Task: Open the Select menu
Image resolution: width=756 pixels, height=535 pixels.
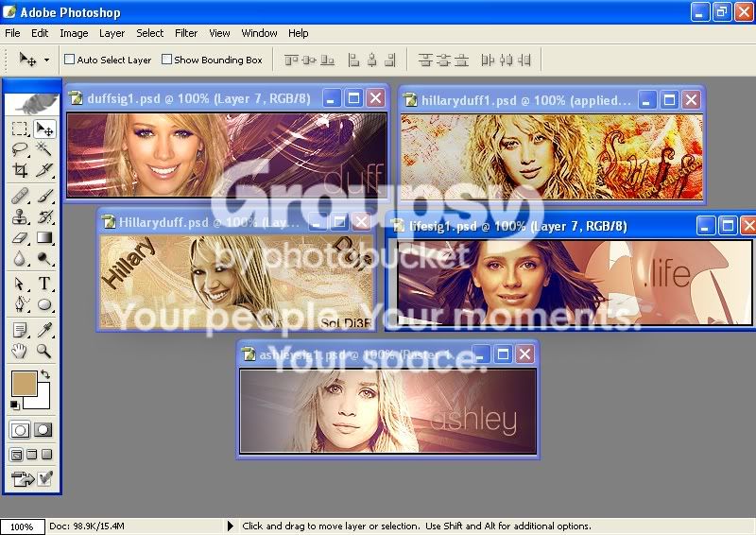Action: (x=150, y=33)
